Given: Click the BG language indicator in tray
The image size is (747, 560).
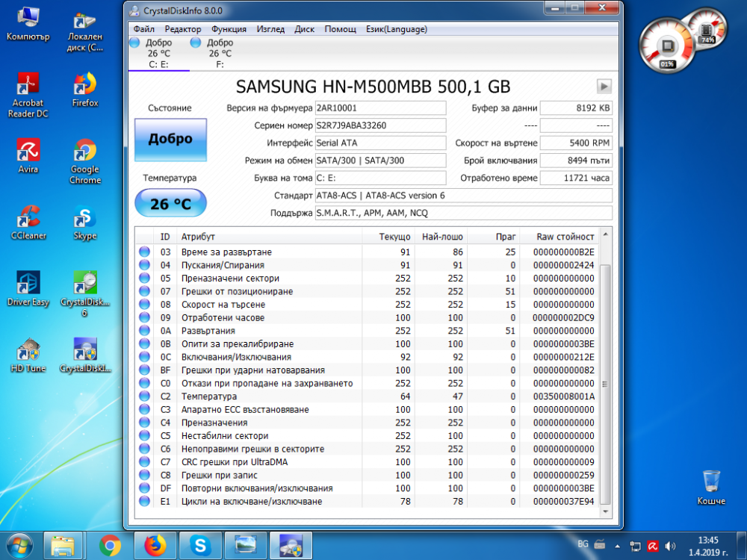Looking at the screenshot, I should point(583,544).
